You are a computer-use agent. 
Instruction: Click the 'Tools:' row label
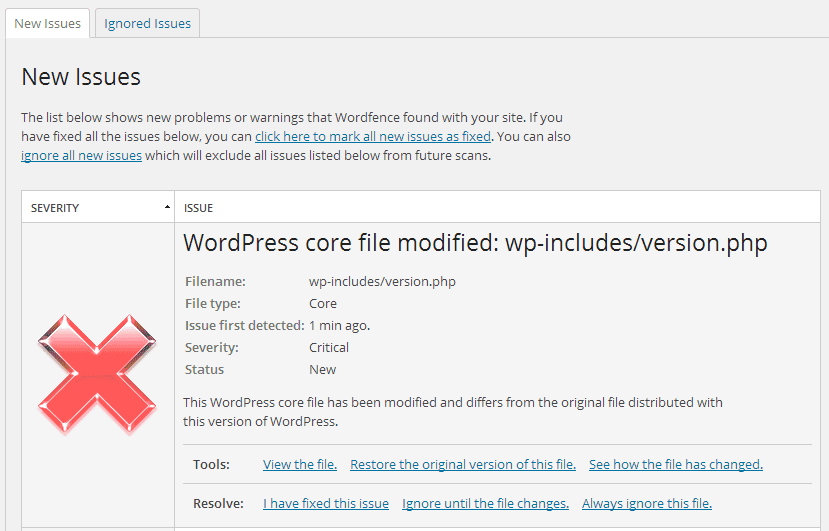pyautogui.click(x=211, y=464)
